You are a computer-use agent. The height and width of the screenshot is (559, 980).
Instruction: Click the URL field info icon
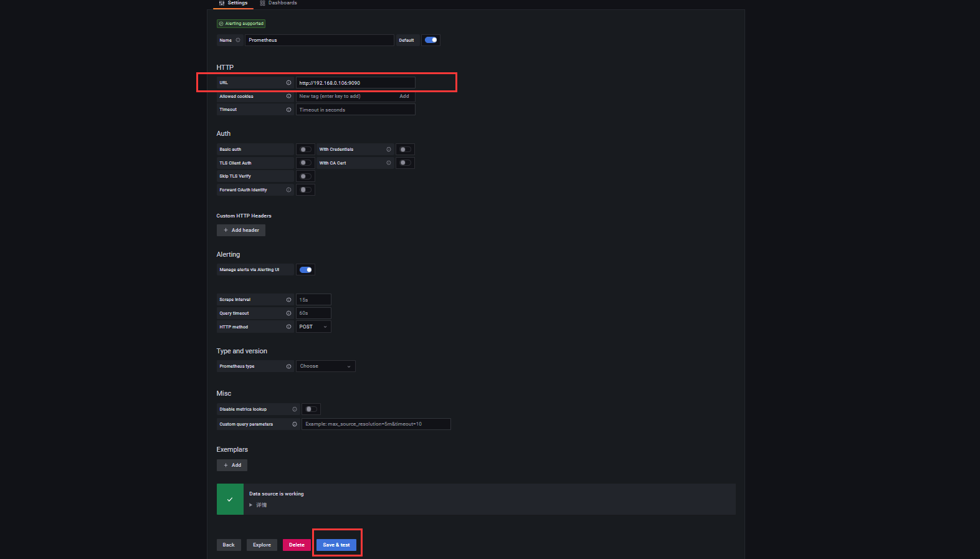(x=288, y=83)
